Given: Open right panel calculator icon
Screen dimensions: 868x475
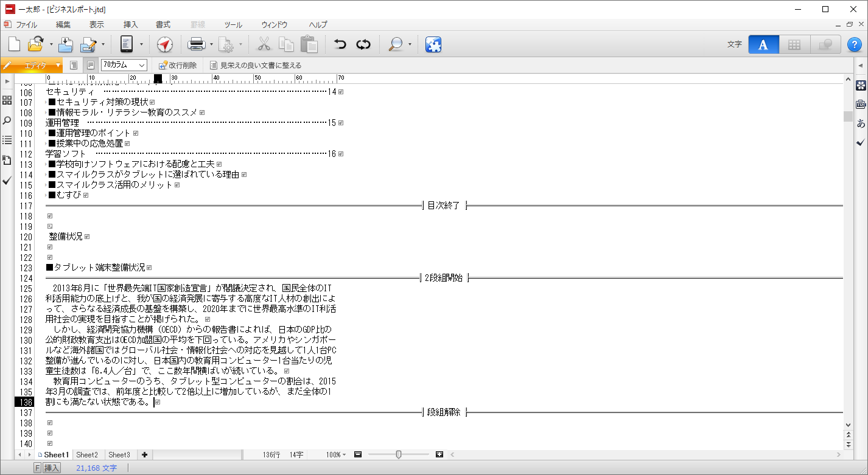Looking at the screenshot, I should pos(861,104).
